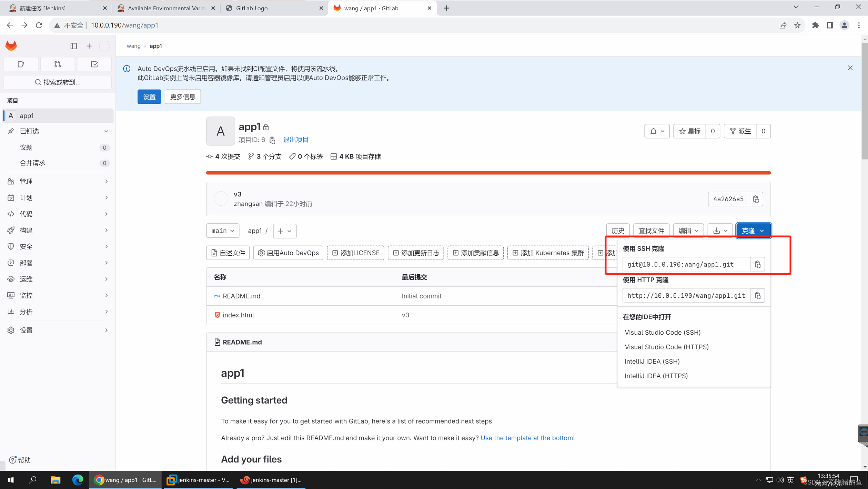The width and height of the screenshot is (868, 489).
Task: Select IntelliJ IDEA (SSH) option
Action: pos(652,361)
